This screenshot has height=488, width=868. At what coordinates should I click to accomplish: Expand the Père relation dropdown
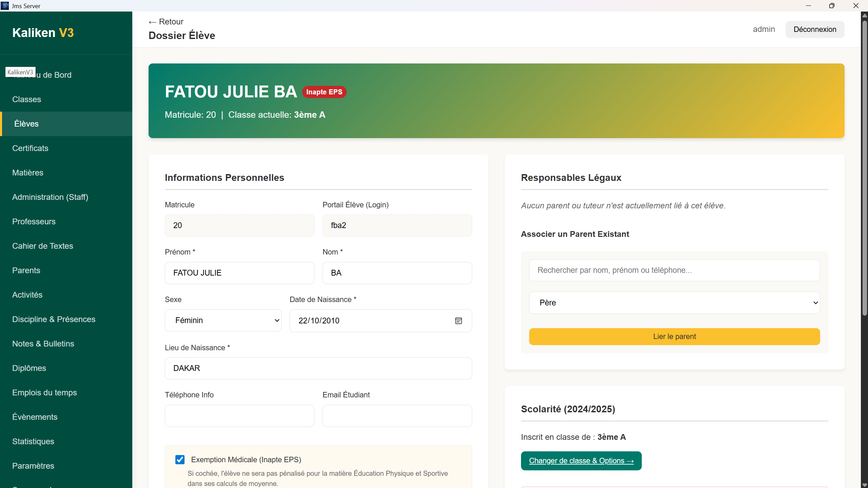click(x=674, y=303)
